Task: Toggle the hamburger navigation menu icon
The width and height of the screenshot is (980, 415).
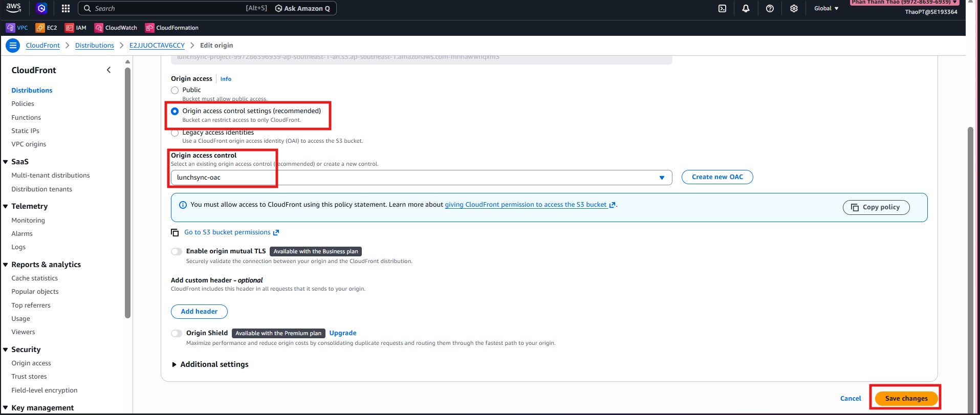Action: point(13,46)
